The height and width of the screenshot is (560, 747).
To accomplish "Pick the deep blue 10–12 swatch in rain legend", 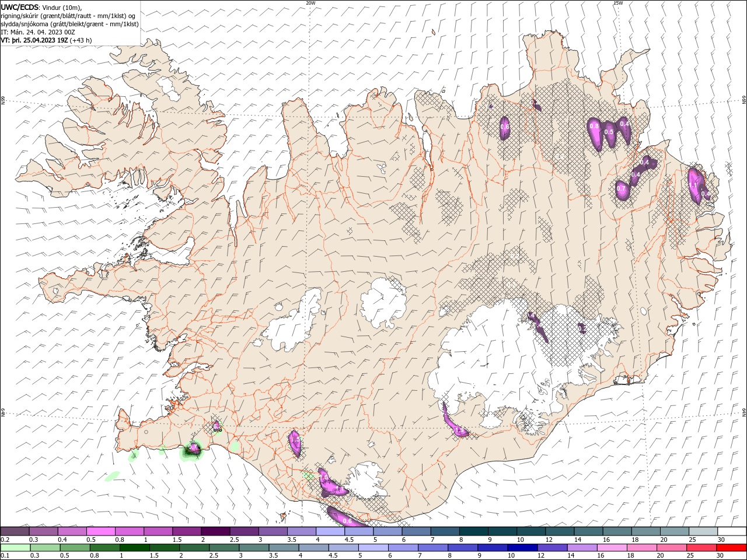I will tap(521, 548).
